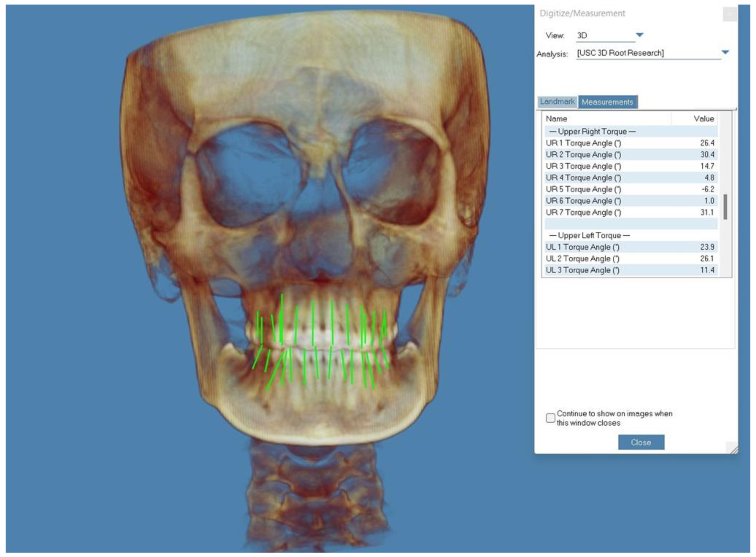Viewport: 756px width, 557px height.
Task: Click the collapse icon at panel top-right
Action: 729,14
